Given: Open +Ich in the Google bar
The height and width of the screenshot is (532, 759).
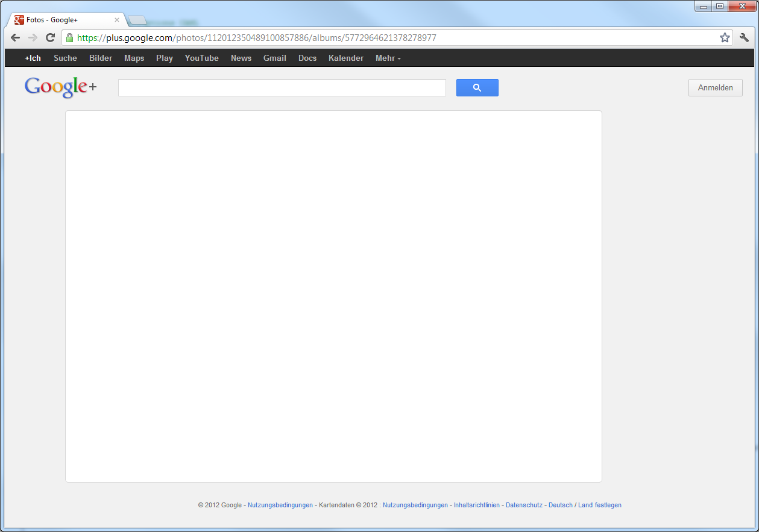Looking at the screenshot, I should point(33,58).
